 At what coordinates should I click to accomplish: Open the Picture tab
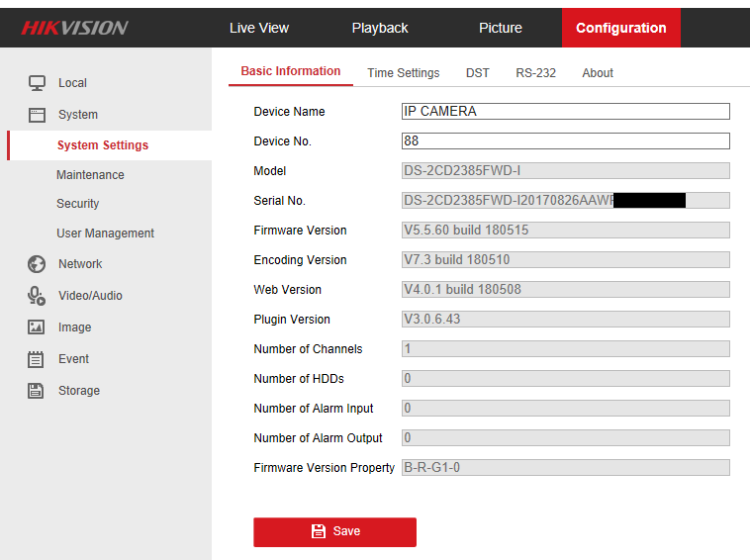[x=501, y=28]
